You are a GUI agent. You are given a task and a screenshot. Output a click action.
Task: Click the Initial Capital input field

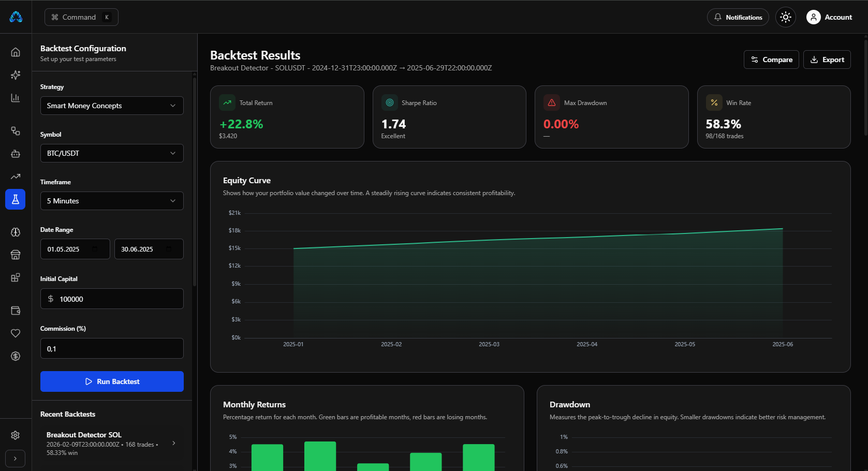(x=112, y=299)
